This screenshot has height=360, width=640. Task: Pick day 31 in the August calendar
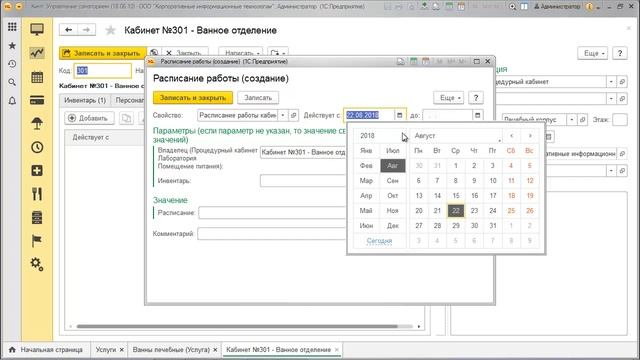pyautogui.click(x=493, y=226)
